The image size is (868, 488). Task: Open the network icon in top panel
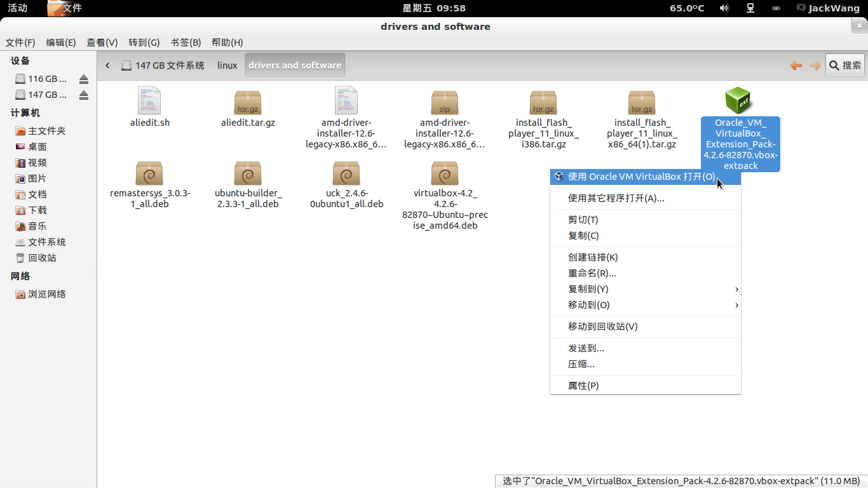[x=750, y=8]
